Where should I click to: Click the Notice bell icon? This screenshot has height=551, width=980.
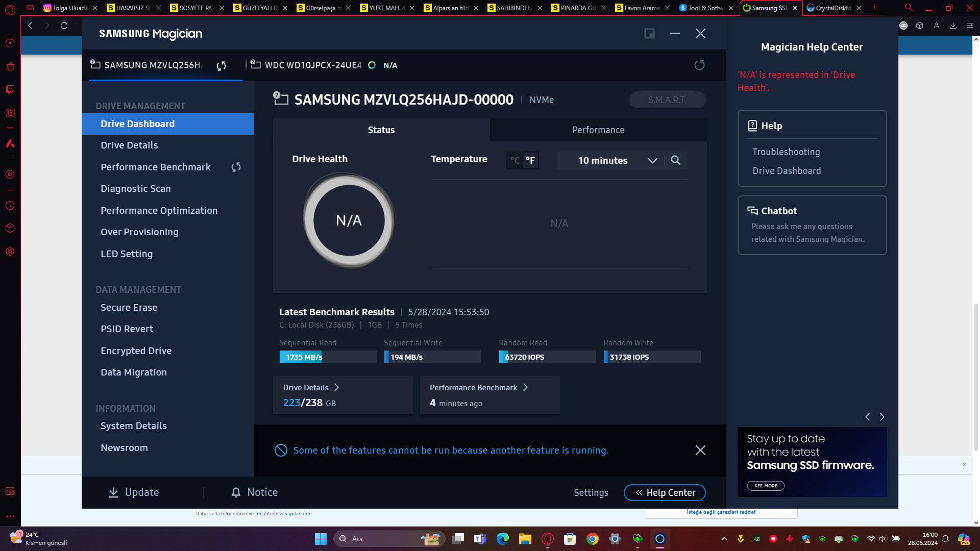coord(236,492)
